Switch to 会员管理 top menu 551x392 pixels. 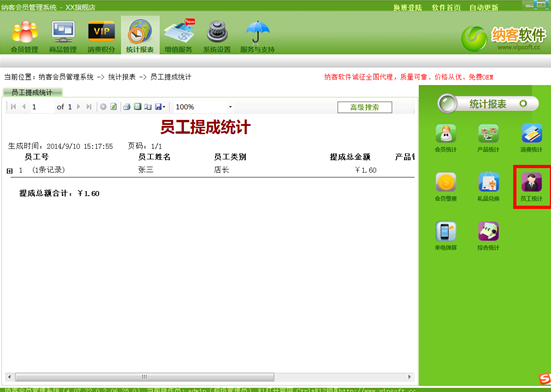pos(24,36)
